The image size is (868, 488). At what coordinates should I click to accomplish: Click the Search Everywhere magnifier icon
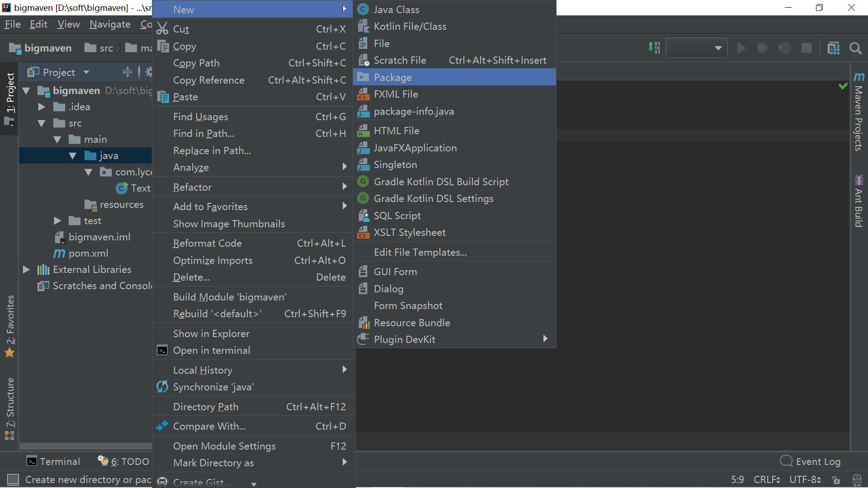[x=855, y=48]
